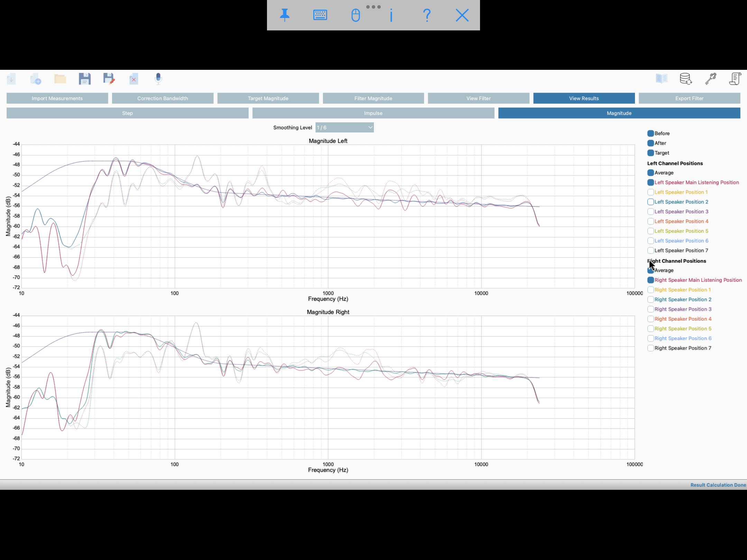Show the Step response view
The height and width of the screenshot is (560, 747).
tap(127, 113)
